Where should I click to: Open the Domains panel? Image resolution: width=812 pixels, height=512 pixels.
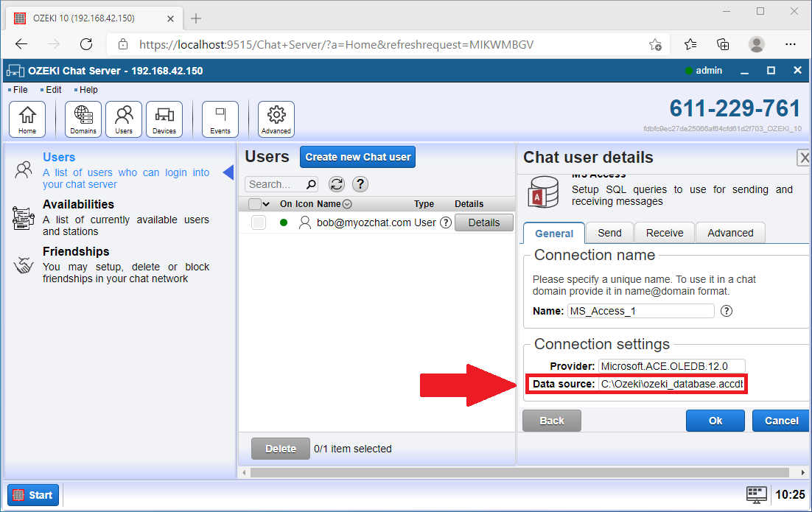point(83,118)
